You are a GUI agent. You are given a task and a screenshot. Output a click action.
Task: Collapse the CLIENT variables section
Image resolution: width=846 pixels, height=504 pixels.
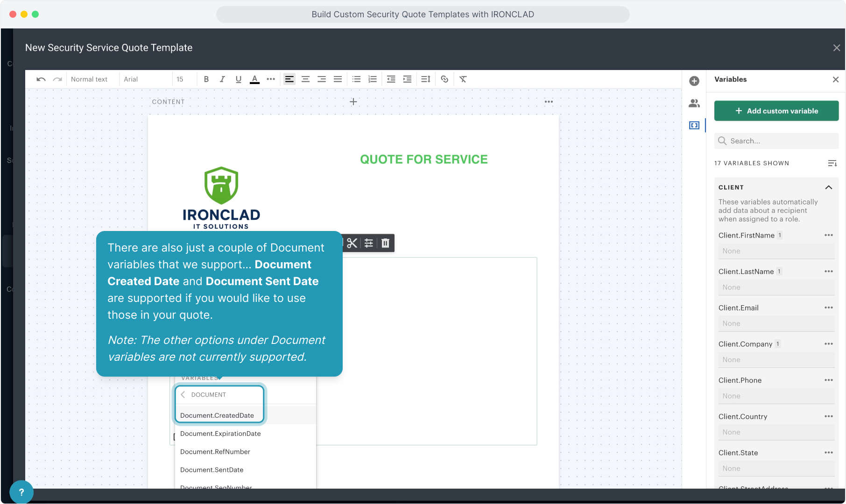click(829, 188)
